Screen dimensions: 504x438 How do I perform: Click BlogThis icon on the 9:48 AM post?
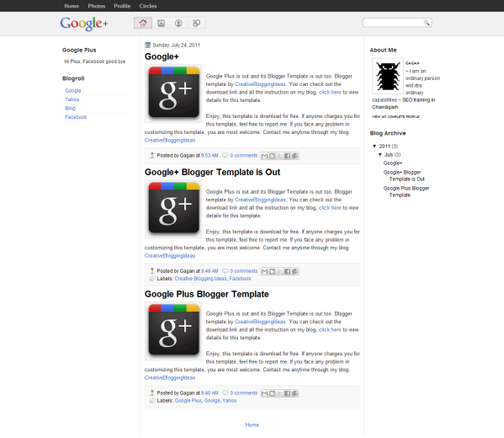tap(273, 271)
